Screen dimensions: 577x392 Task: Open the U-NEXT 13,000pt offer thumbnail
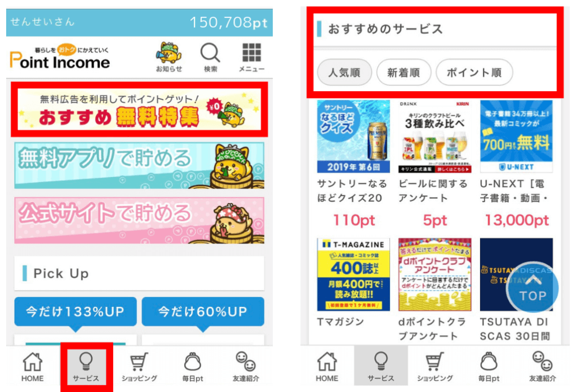click(x=516, y=136)
